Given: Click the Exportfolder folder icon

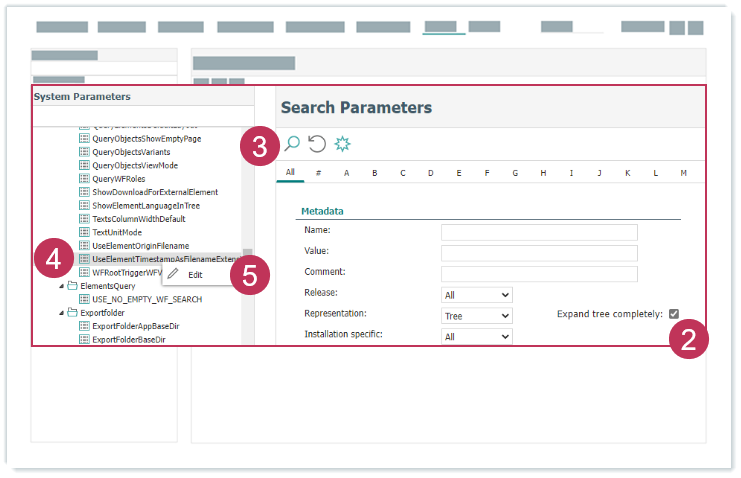Looking at the screenshot, I should click(72, 313).
